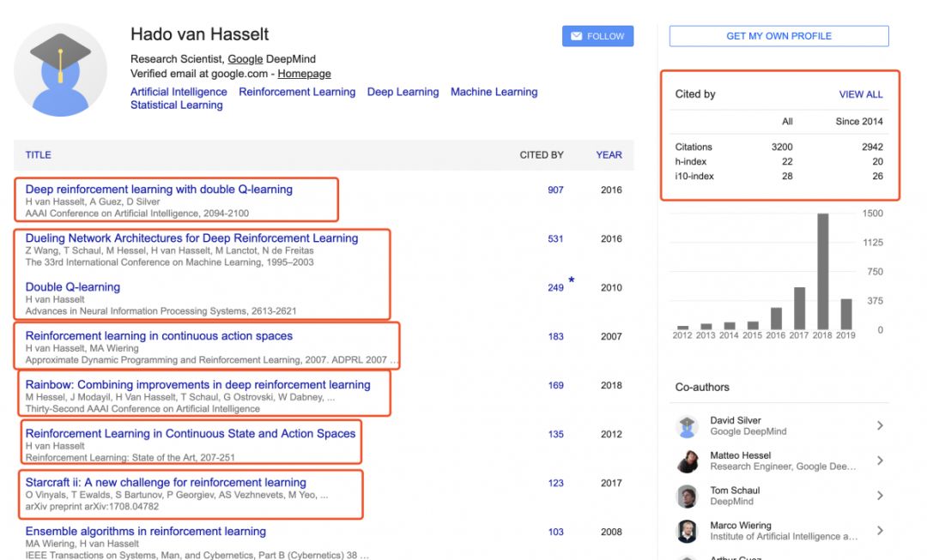The width and height of the screenshot is (927, 560).
Task: Click Hado van Hasselt's profile avatar
Action: coord(60,69)
